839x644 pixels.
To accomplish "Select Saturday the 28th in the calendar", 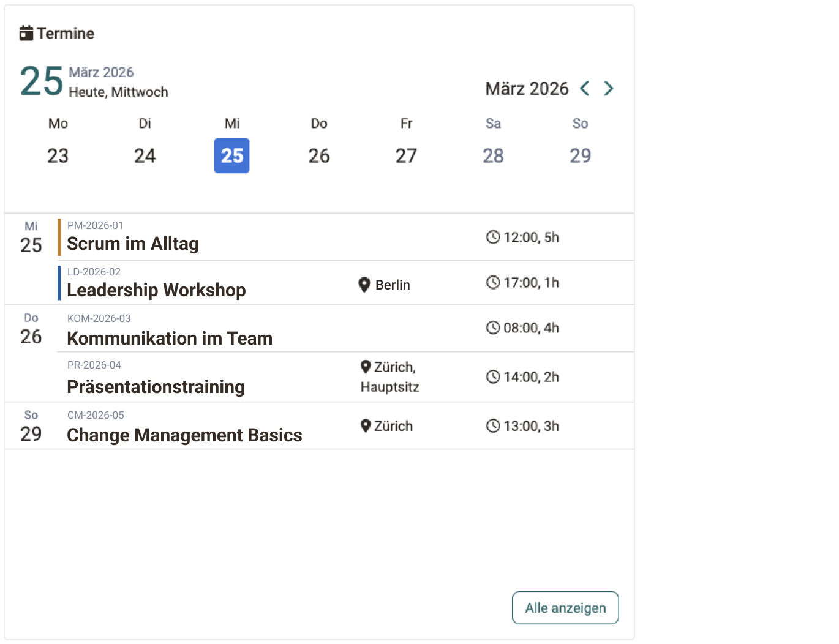I will tap(493, 155).
